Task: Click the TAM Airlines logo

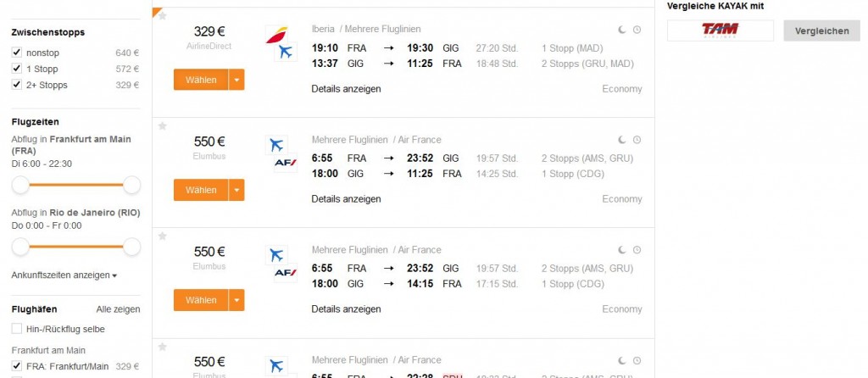Action: [720, 31]
